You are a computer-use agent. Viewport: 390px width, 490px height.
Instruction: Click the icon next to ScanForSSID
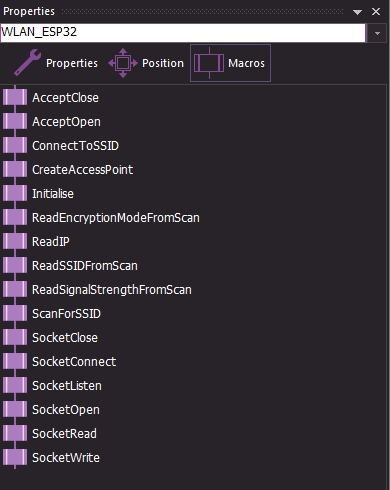(x=15, y=314)
